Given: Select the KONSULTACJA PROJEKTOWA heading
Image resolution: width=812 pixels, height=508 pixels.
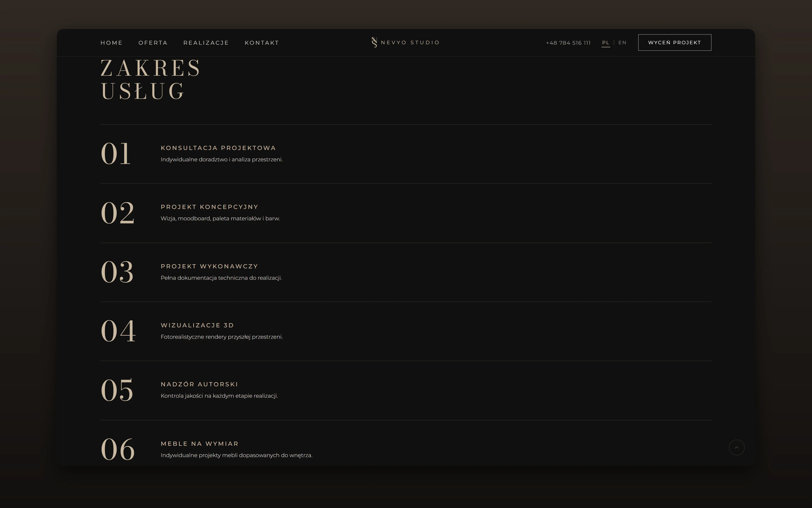Looking at the screenshot, I should (218, 148).
